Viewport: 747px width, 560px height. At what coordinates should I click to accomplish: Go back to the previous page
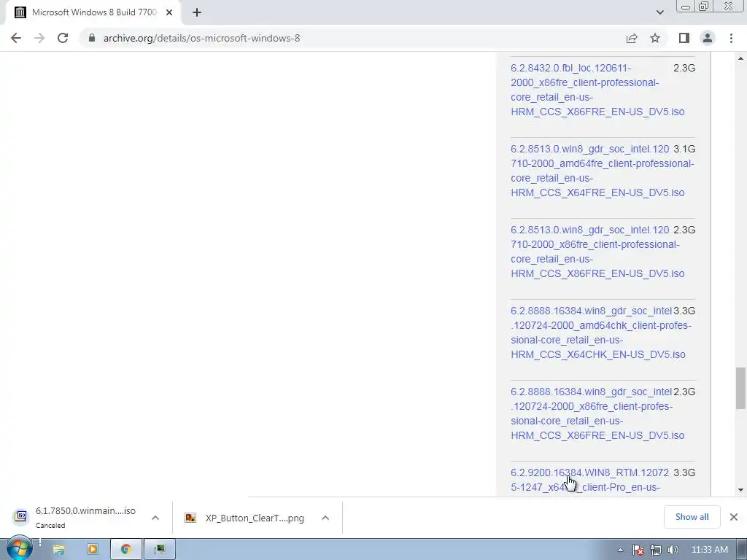click(x=16, y=38)
